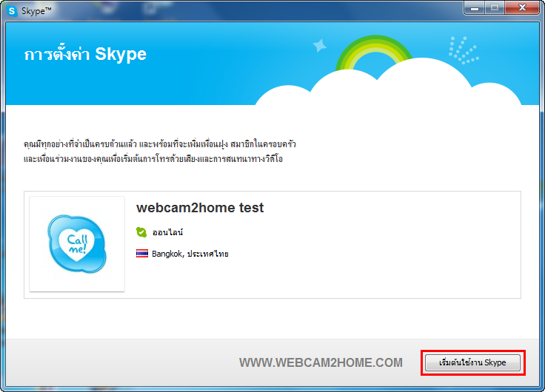Click the small star in the banner
The image size is (545, 392).
320,46
